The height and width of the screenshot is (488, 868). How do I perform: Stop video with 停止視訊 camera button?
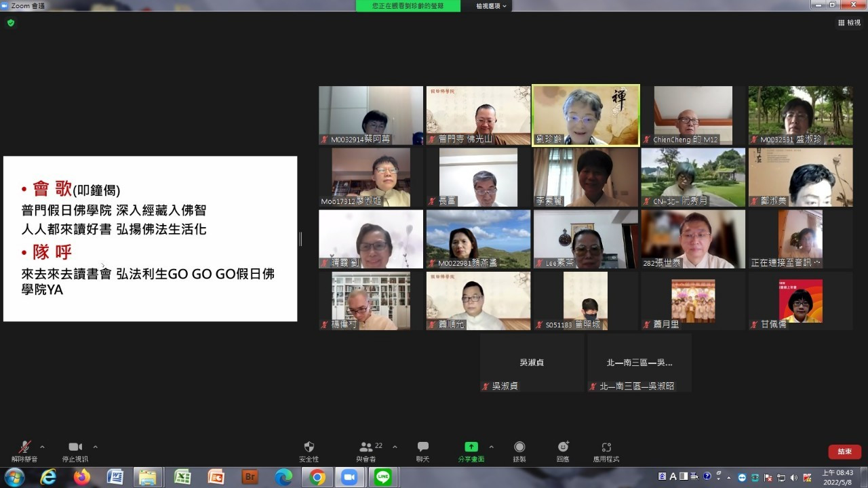tap(75, 447)
